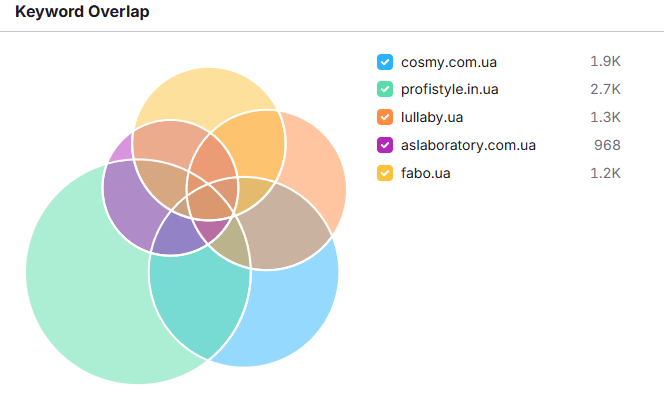Click the cosmy.com.ua domain label

[449, 62]
